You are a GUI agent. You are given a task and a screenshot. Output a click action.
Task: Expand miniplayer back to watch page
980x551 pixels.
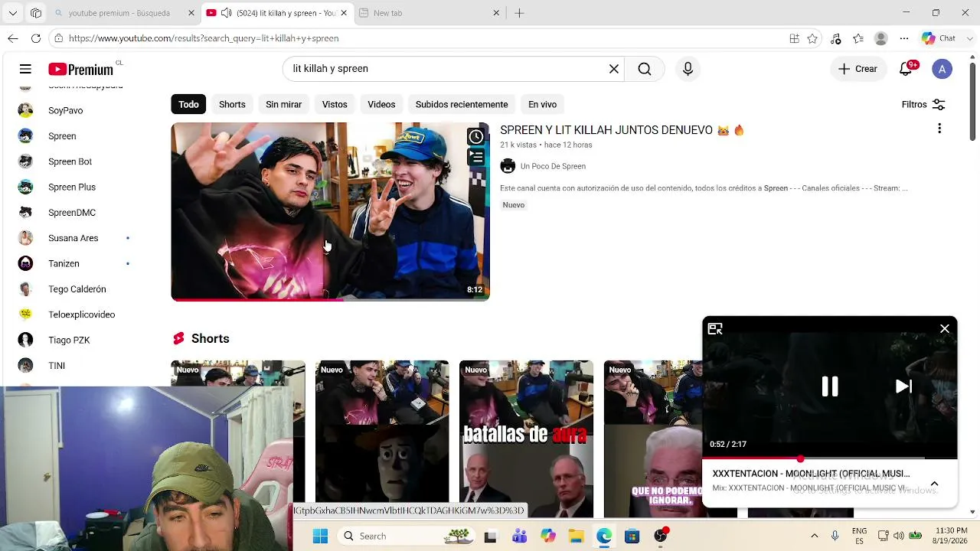click(715, 329)
